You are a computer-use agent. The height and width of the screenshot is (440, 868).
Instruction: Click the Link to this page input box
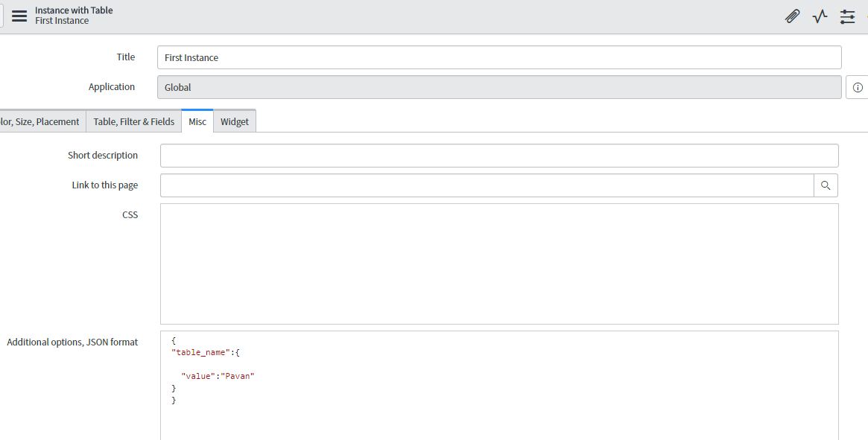447,185
